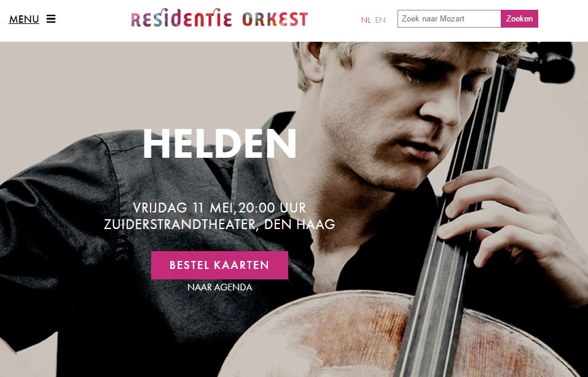Go home via the Residentie Orkest logo
Screen dimensions: 588x377
(219, 18)
